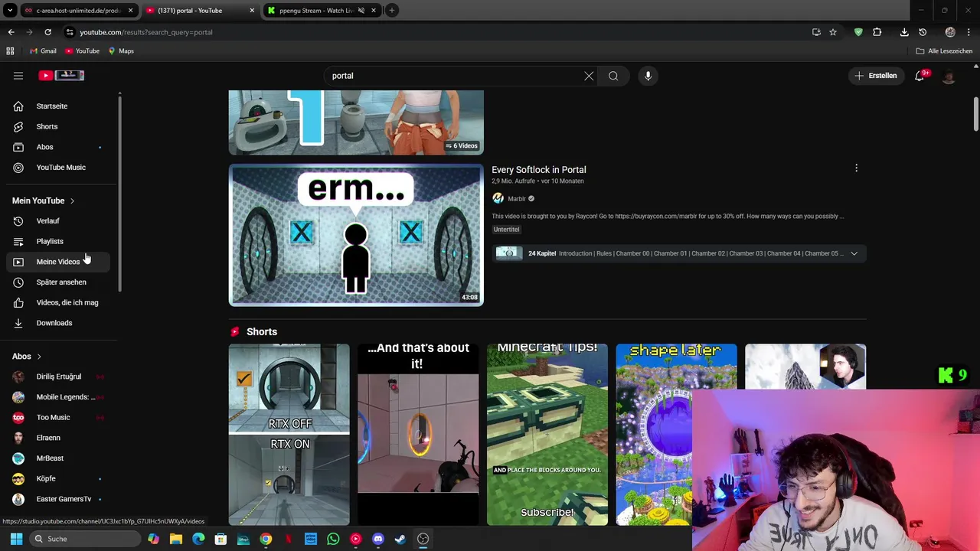
Task: Open the RTX OFF RTX ON short
Action: coord(289,435)
